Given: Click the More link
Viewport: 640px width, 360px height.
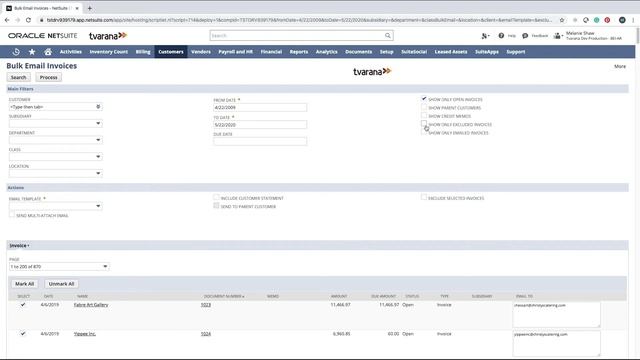Looking at the screenshot, I should point(620,66).
